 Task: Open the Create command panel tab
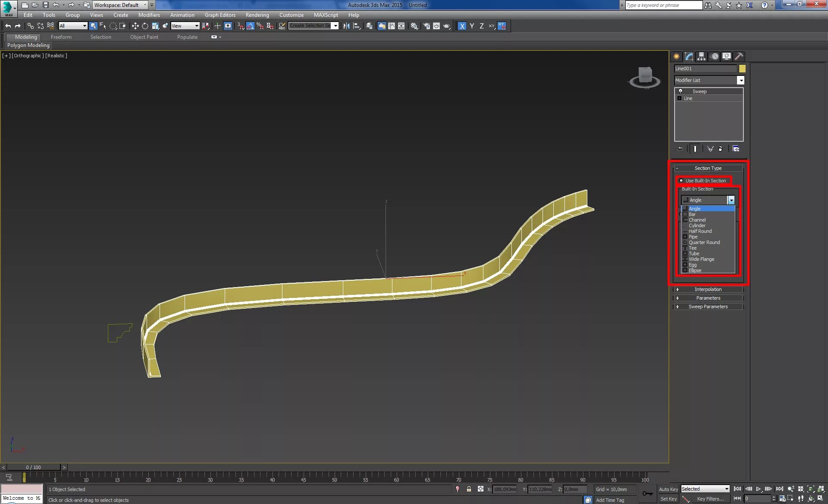click(x=676, y=56)
